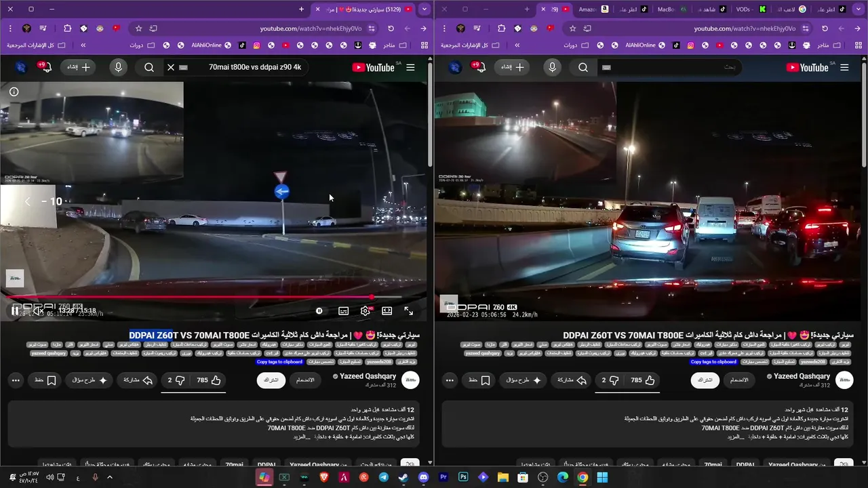Click the share button in left window

[138, 380]
